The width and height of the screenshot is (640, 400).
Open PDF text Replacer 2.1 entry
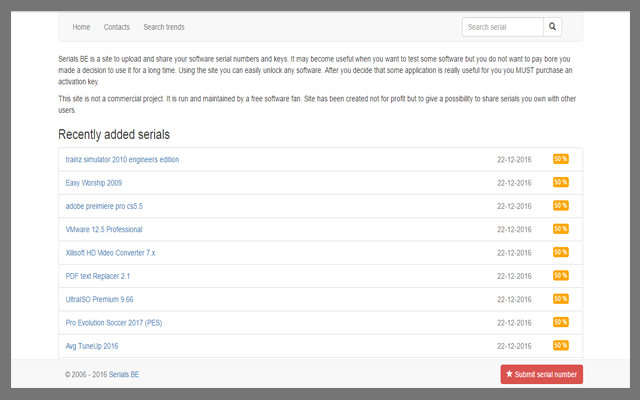pos(98,276)
